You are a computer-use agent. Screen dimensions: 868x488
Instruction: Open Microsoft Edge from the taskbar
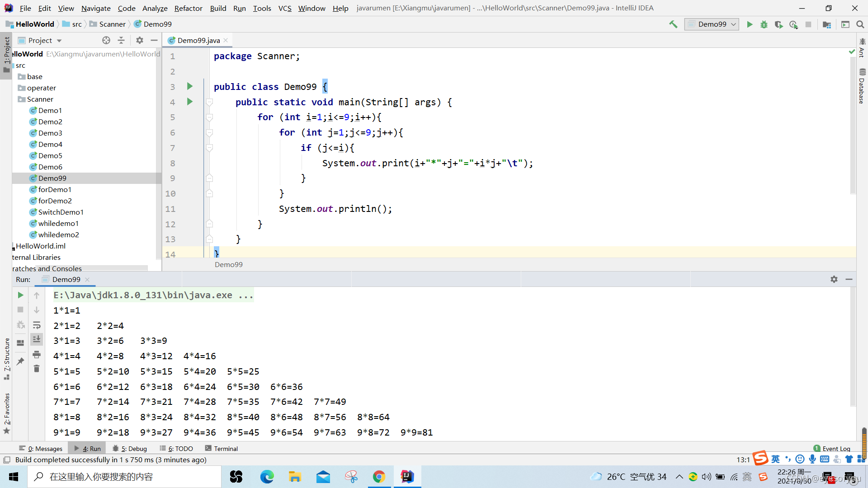coord(267,477)
